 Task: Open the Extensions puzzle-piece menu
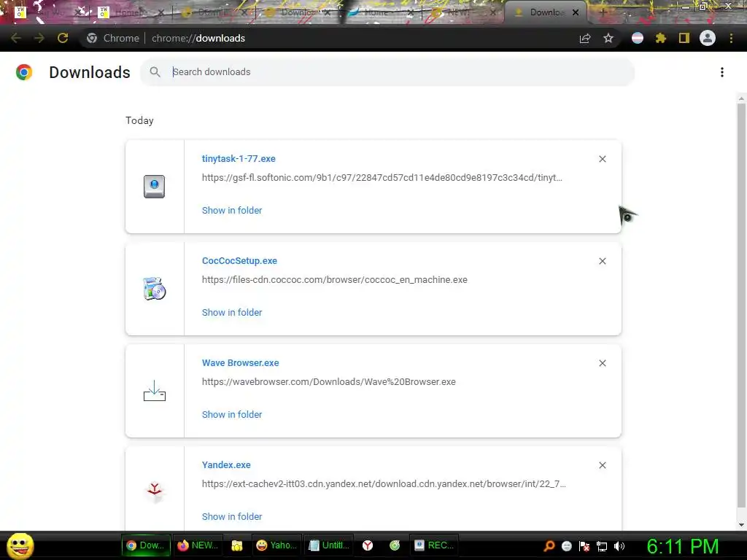pyautogui.click(x=661, y=38)
